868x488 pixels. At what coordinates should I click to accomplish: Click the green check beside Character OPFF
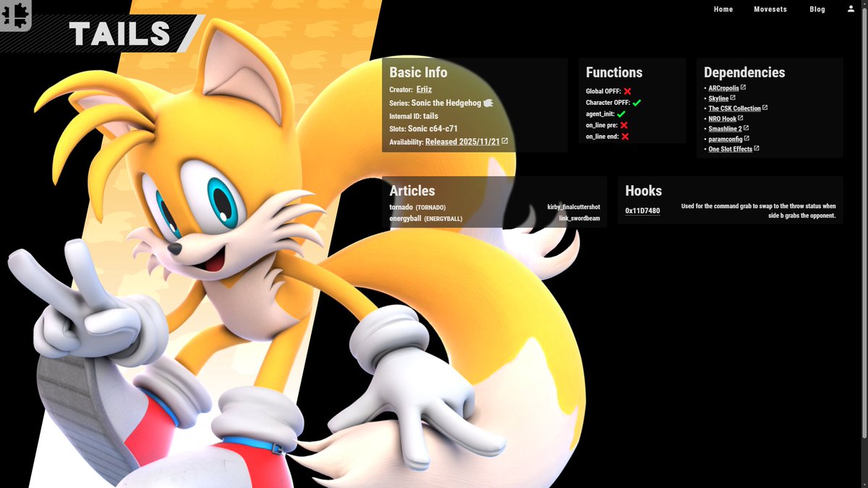tap(637, 103)
